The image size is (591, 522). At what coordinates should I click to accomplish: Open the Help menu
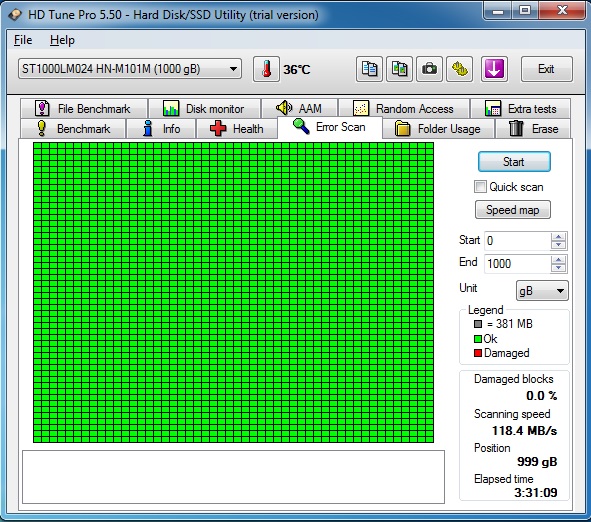click(x=62, y=40)
